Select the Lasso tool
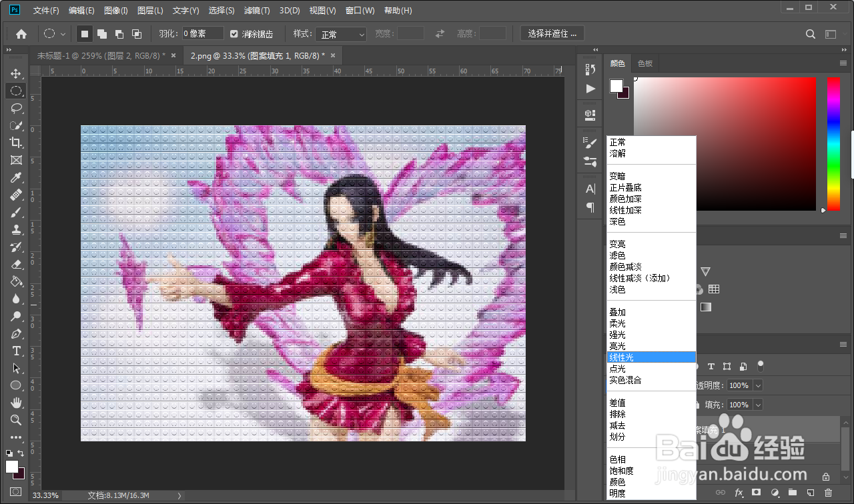The image size is (854, 504). [x=16, y=108]
